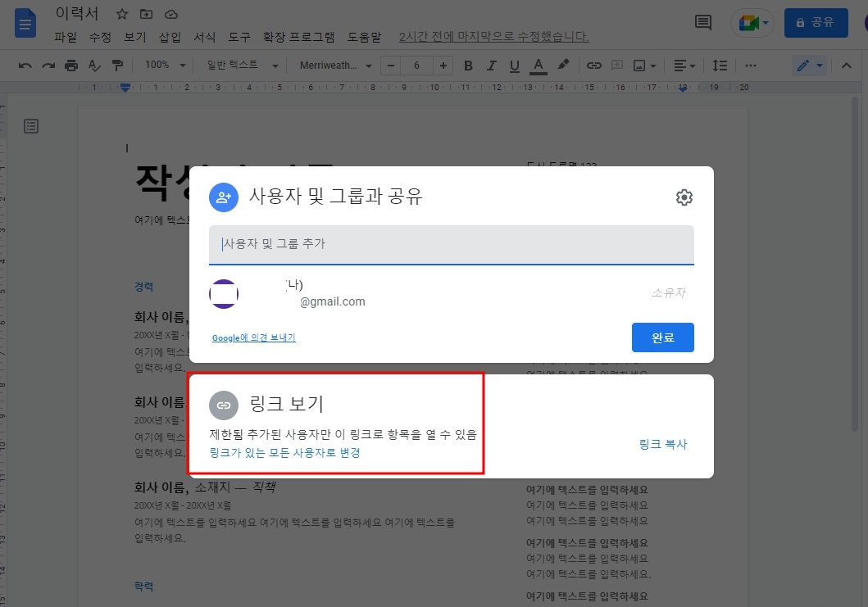Viewport: 868px width, 607px height.
Task: Open the Google Docs home icon
Action: (x=25, y=23)
